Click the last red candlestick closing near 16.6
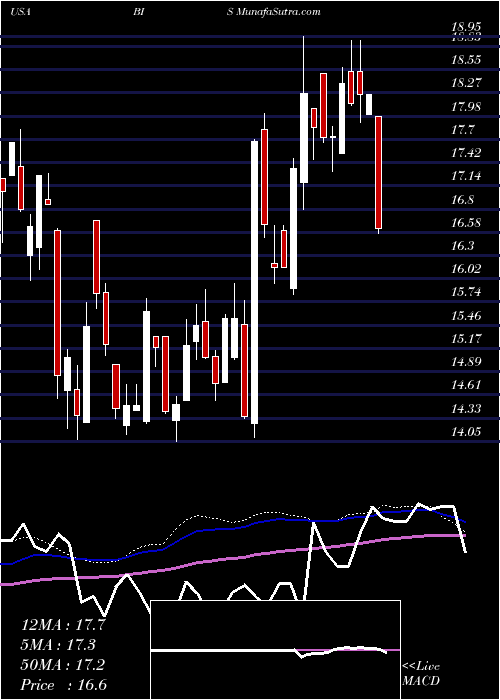Viewport: 500px width, 700px height. tap(378, 172)
